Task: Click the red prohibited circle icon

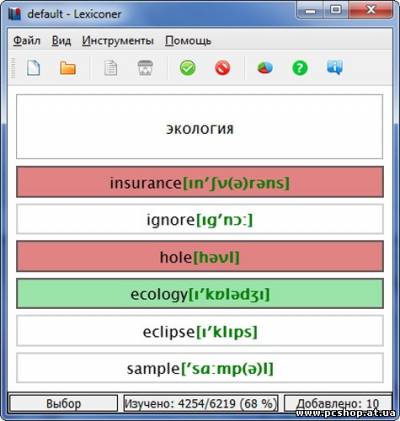Action: point(223,68)
